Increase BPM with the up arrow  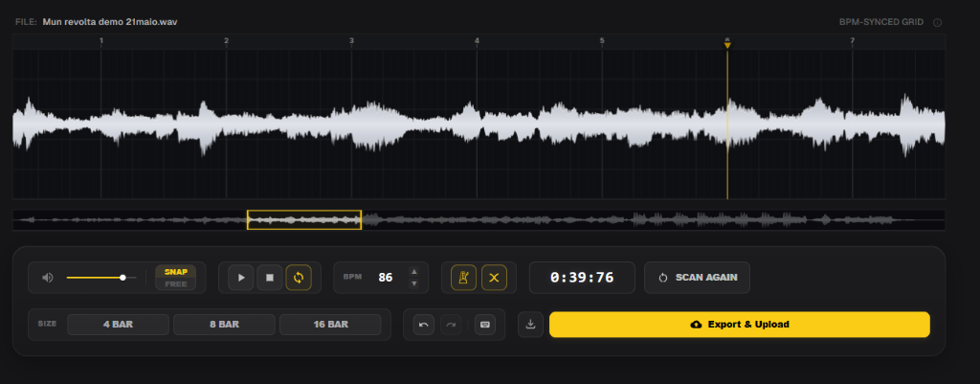point(413,271)
